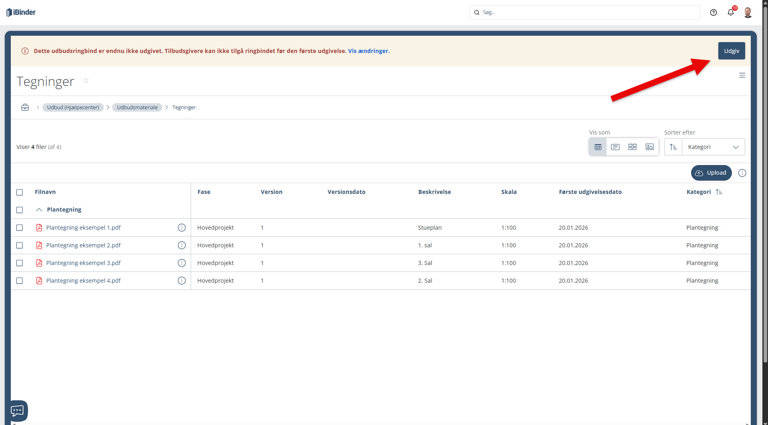
Task: Switch to table list view
Action: 599,147
